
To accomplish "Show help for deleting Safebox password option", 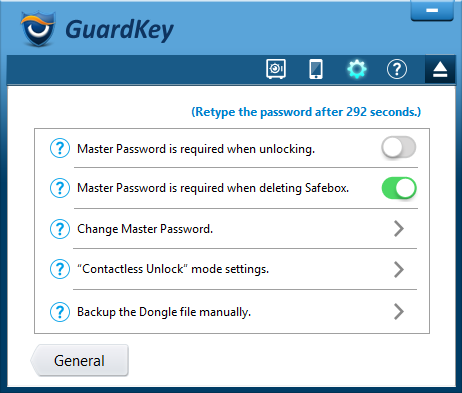I will click(x=60, y=188).
